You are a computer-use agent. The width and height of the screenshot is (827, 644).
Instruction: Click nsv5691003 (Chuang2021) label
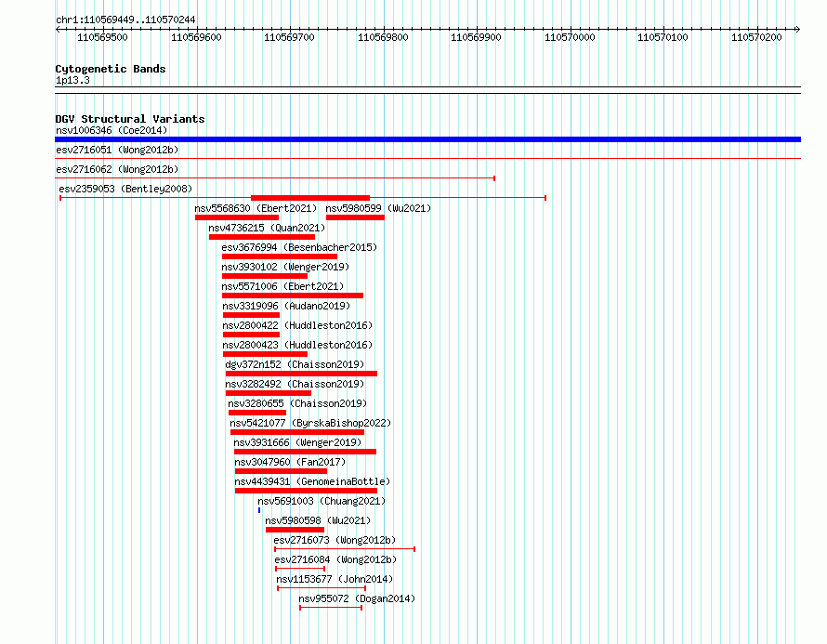click(x=322, y=501)
